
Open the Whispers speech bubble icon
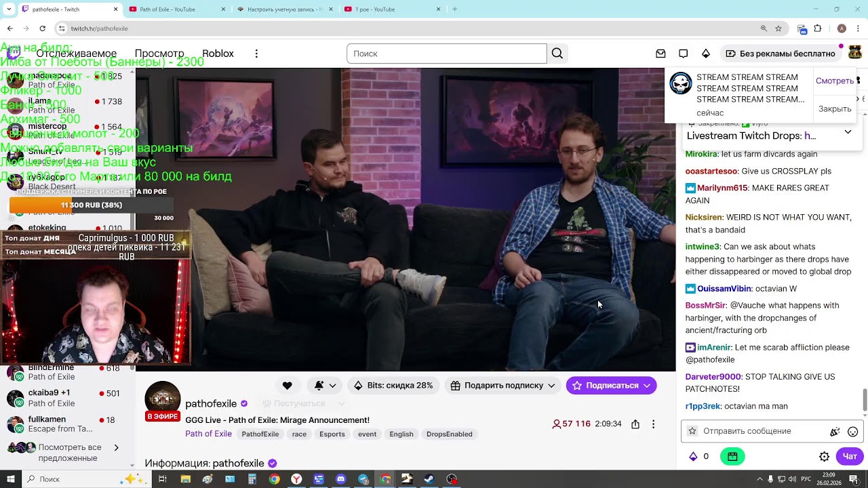[x=683, y=54]
